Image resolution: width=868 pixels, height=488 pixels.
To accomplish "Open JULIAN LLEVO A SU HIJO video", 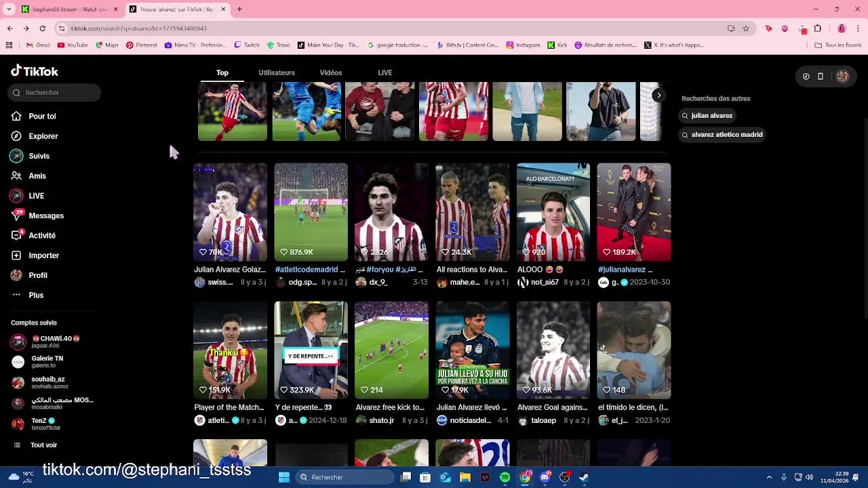I will tap(472, 350).
